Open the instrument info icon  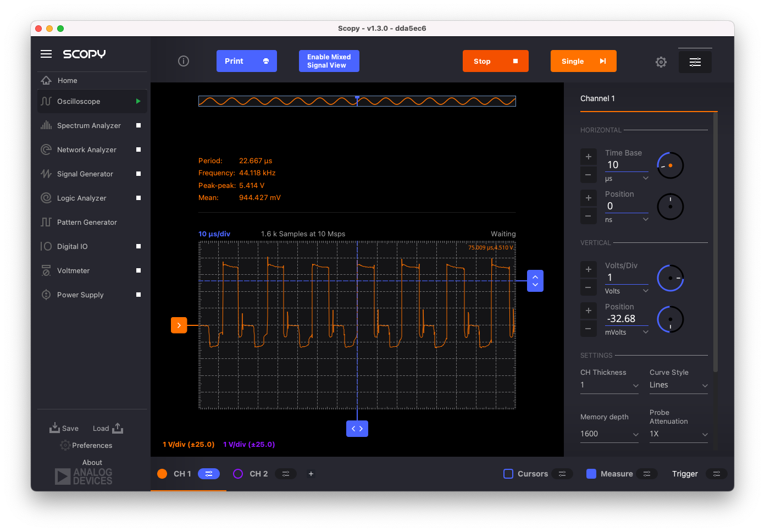184,61
